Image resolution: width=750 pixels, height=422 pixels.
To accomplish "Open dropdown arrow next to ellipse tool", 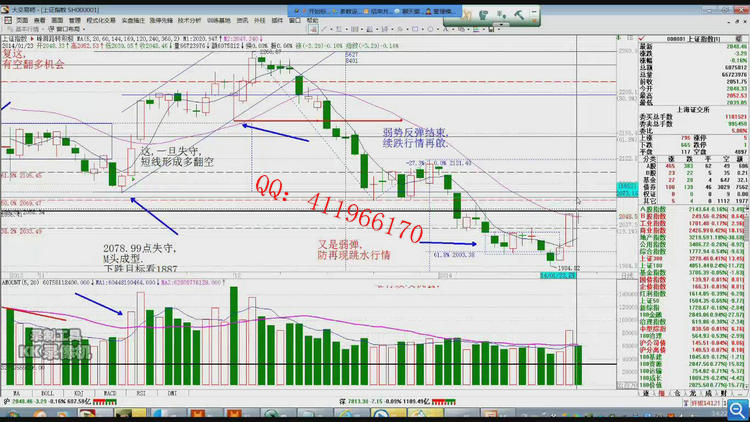I will (x=437, y=29).
